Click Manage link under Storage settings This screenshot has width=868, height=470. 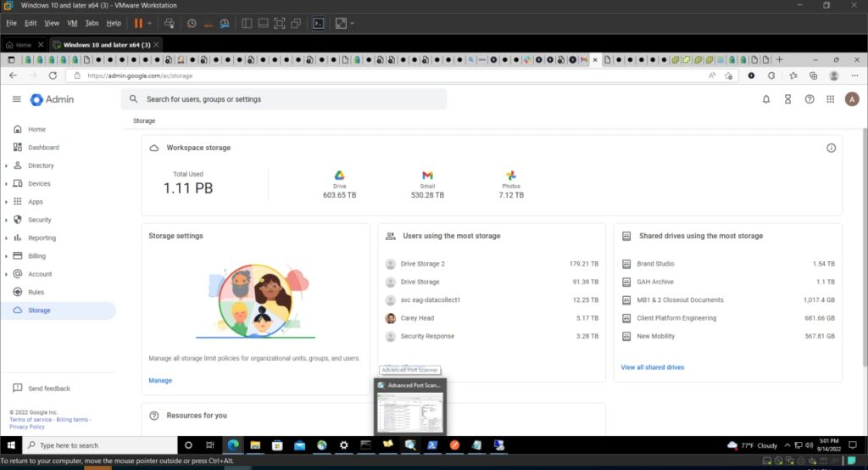tap(160, 380)
